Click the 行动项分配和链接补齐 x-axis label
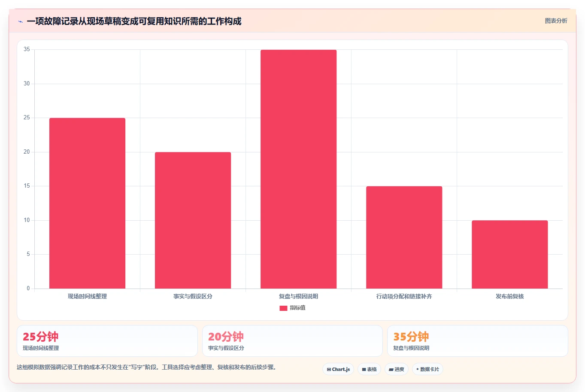 (x=404, y=296)
